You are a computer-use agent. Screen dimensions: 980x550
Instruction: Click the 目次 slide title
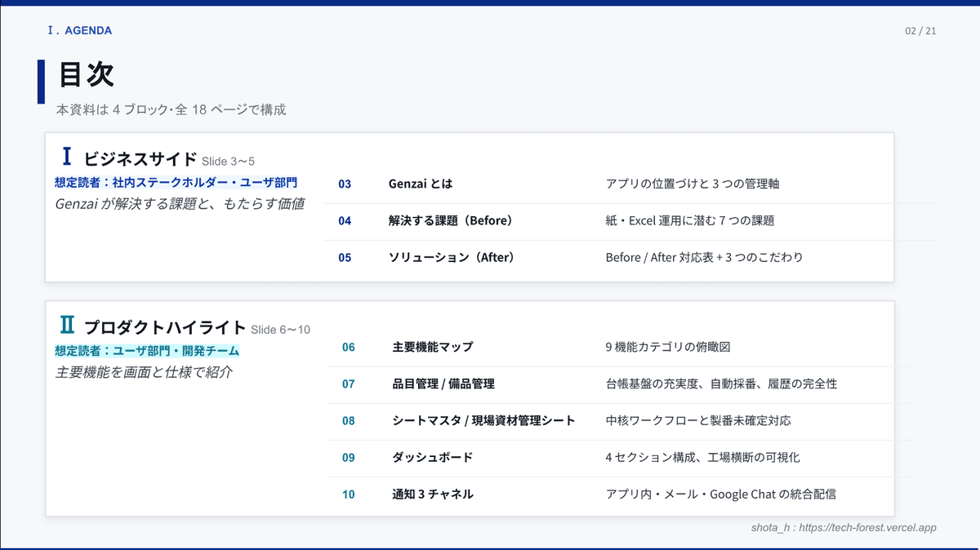(x=86, y=75)
